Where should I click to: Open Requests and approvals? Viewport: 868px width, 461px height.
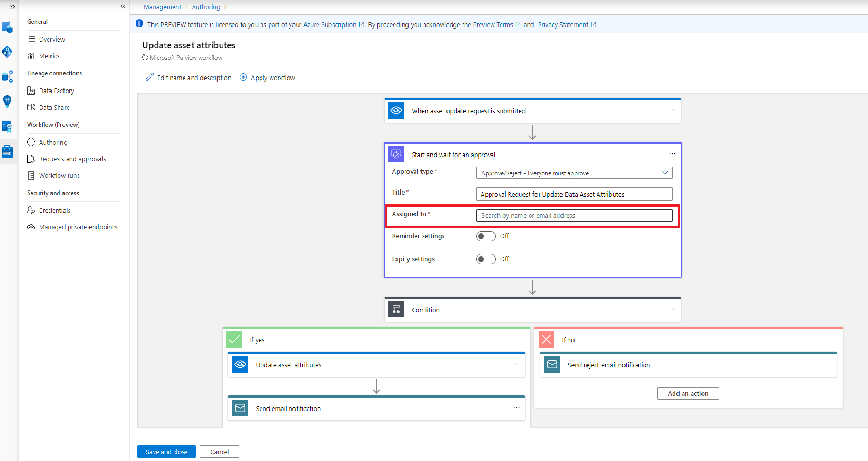72,159
